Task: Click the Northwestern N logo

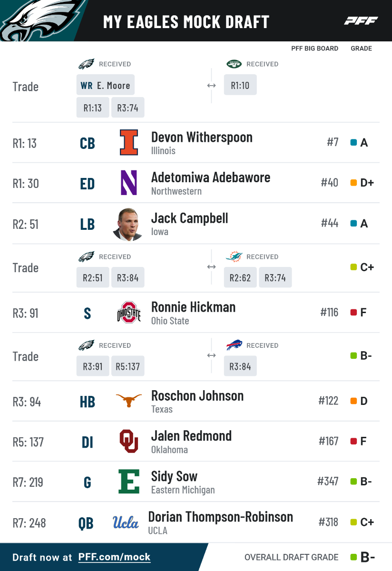Action: pyautogui.click(x=128, y=183)
